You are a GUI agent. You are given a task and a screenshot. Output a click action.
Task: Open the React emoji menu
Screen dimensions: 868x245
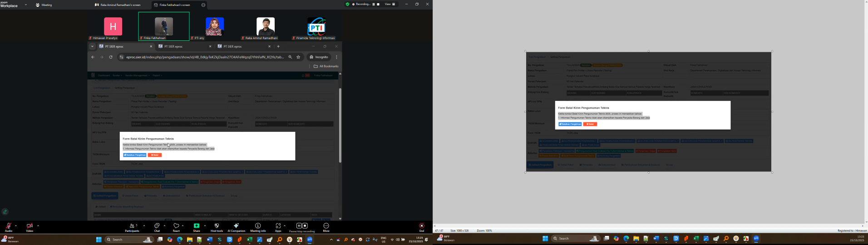tap(176, 227)
